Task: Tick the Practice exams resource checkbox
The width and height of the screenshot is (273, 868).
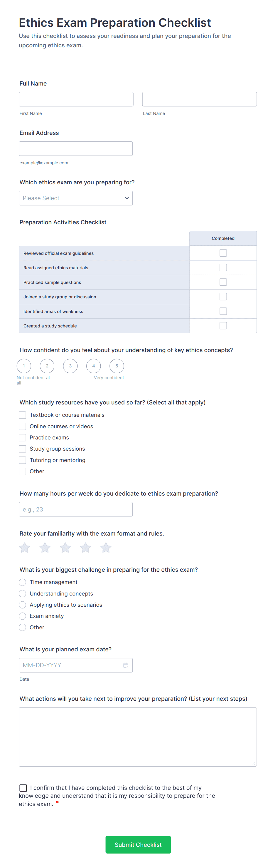Action: [23, 438]
